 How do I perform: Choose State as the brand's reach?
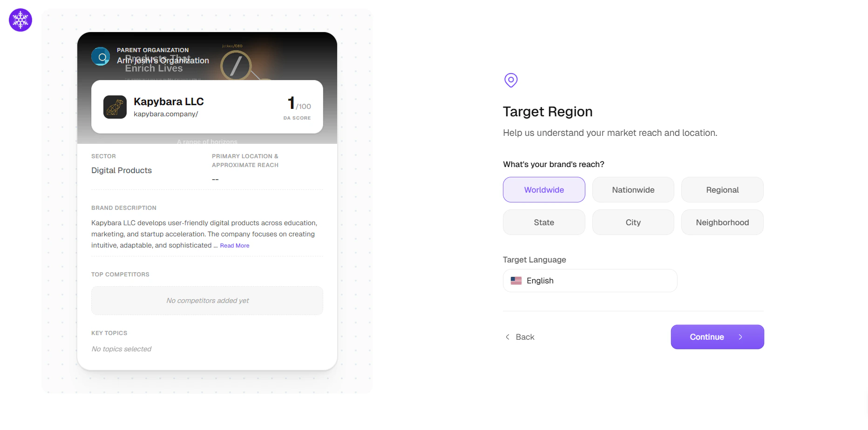(x=543, y=222)
